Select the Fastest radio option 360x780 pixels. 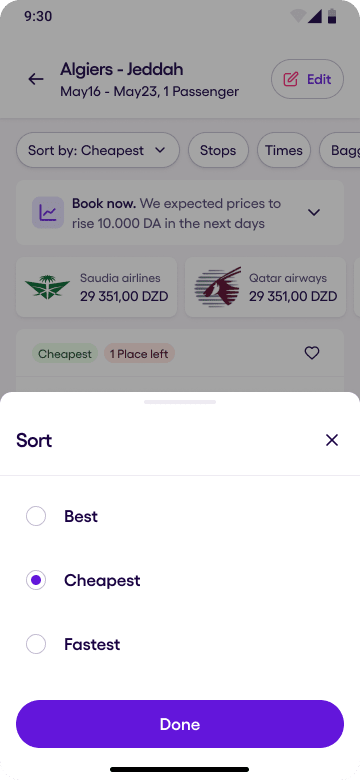(x=36, y=644)
